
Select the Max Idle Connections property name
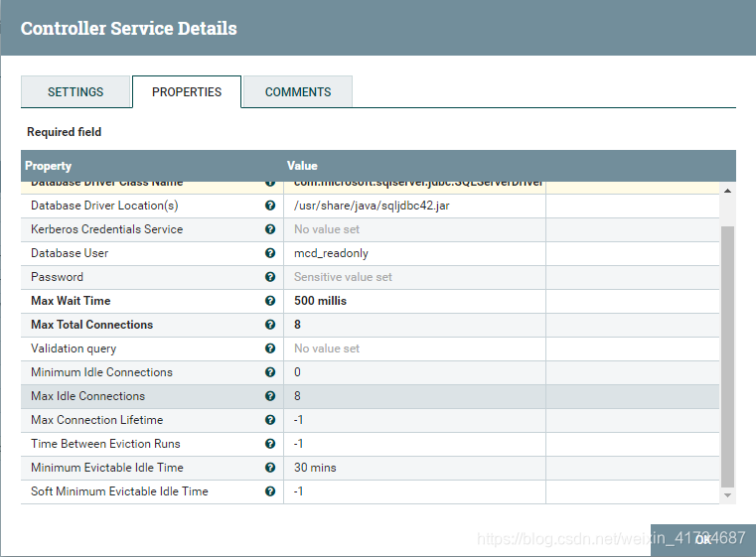pyautogui.click(x=87, y=396)
